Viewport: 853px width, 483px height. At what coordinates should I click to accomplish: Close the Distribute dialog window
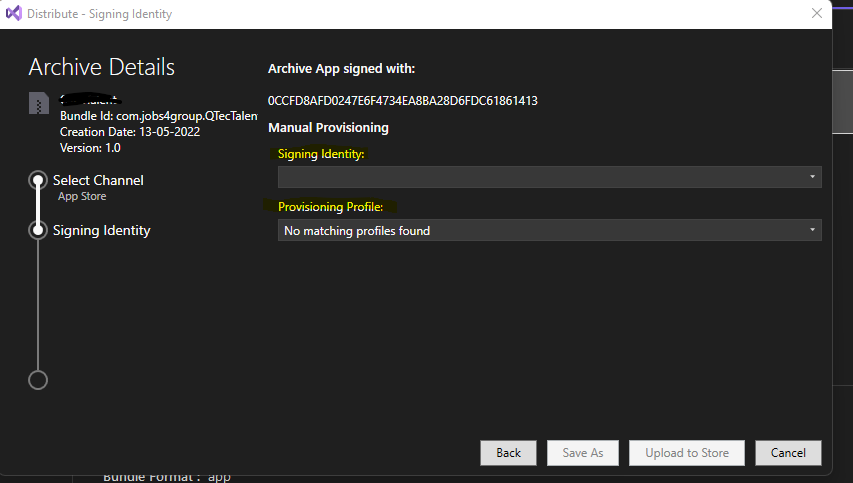point(817,14)
